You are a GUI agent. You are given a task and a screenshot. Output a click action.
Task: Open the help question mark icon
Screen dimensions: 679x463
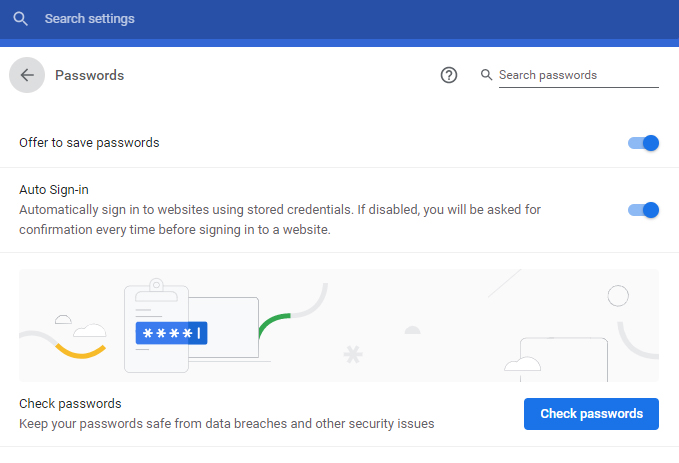[449, 75]
